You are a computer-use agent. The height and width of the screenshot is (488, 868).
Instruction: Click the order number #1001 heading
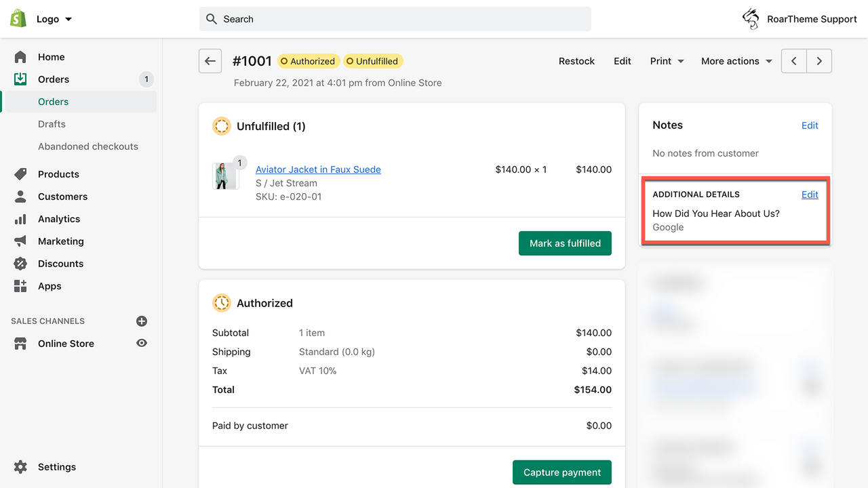coord(252,61)
